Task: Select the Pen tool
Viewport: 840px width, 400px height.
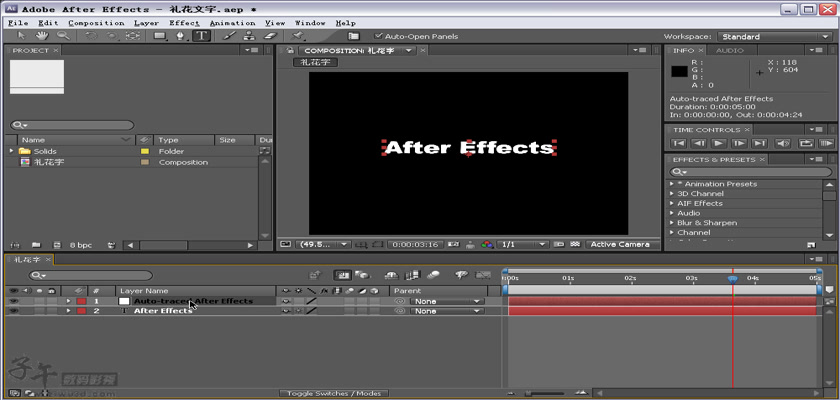Action: pyautogui.click(x=181, y=36)
